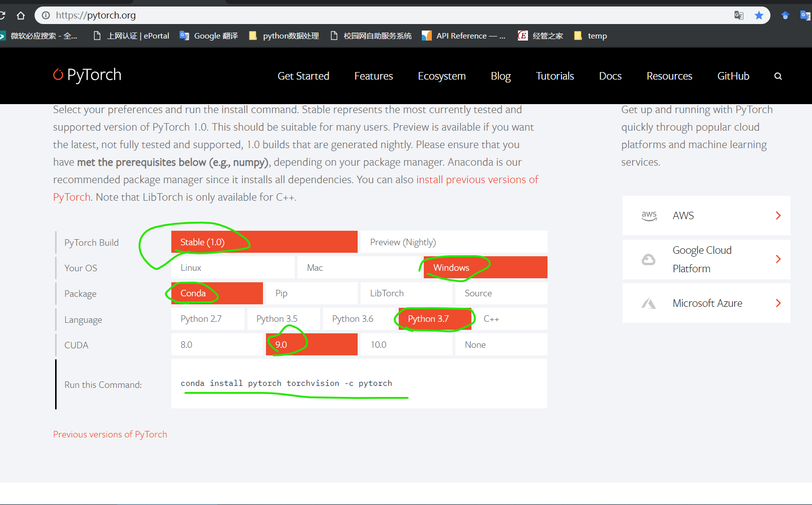Click the Google Cloud Platform cloud icon
Image resolution: width=812 pixels, height=505 pixels.
pyautogui.click(x=649, y=259)
